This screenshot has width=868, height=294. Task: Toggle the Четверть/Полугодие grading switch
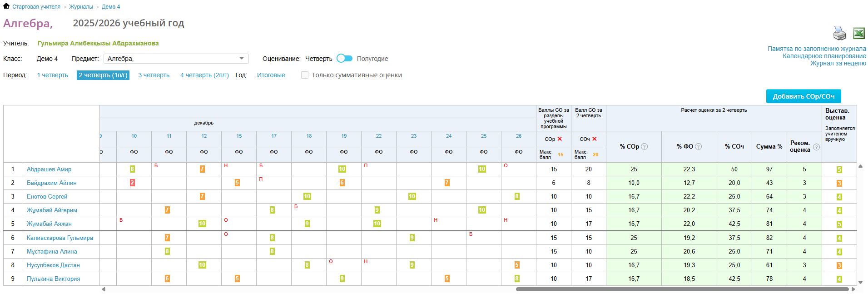(344, 59)
